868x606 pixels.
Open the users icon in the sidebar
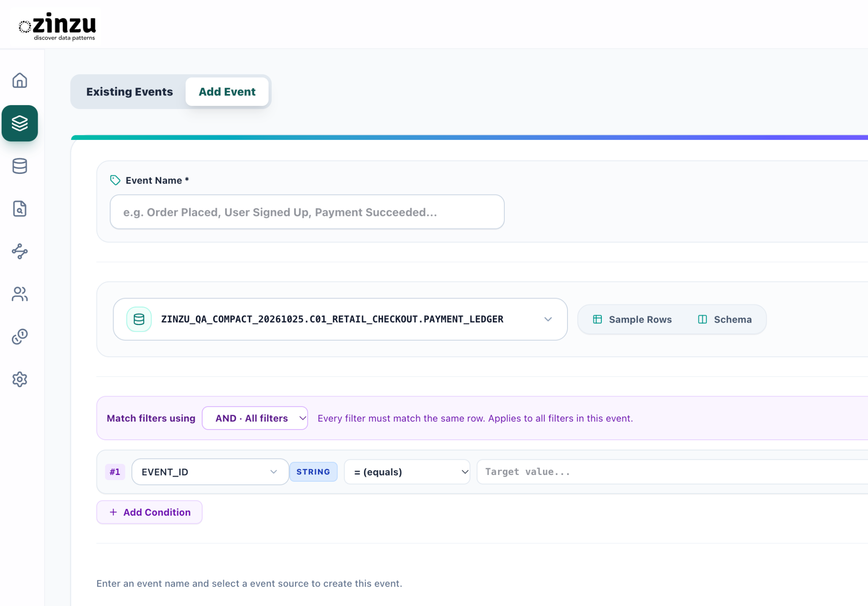pyautogui.click(x=19, y=294)
